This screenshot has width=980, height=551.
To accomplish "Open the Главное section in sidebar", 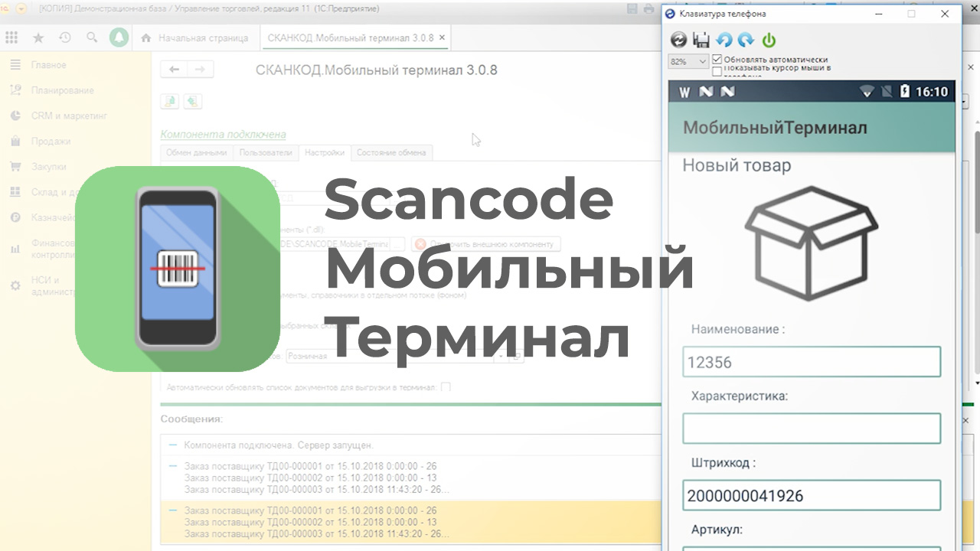I will [x=48, y=65].
